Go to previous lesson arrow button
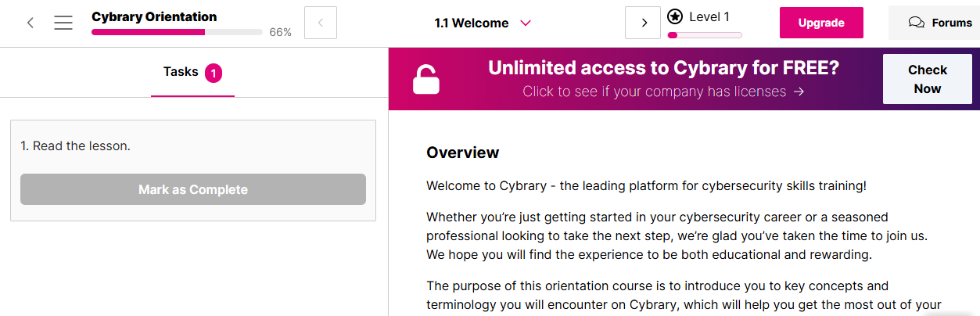This screenshot has height=316, width=980. pos(321,23)
